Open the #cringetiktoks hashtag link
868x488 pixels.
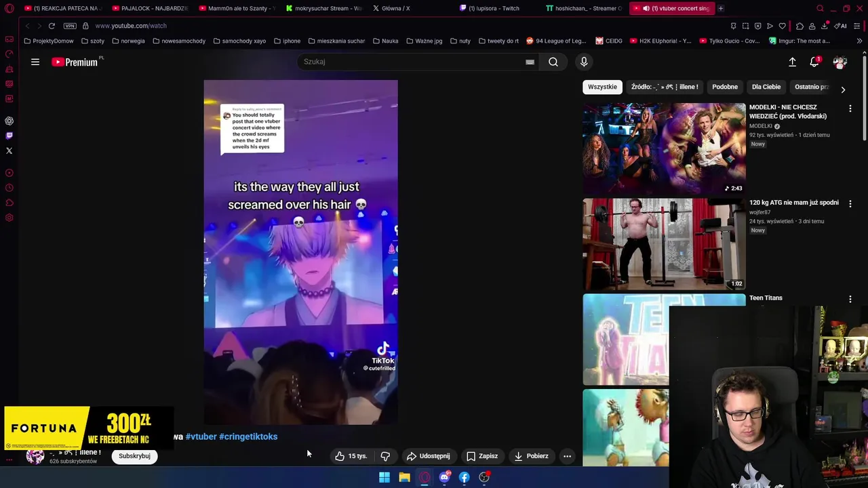coord(248,436)
